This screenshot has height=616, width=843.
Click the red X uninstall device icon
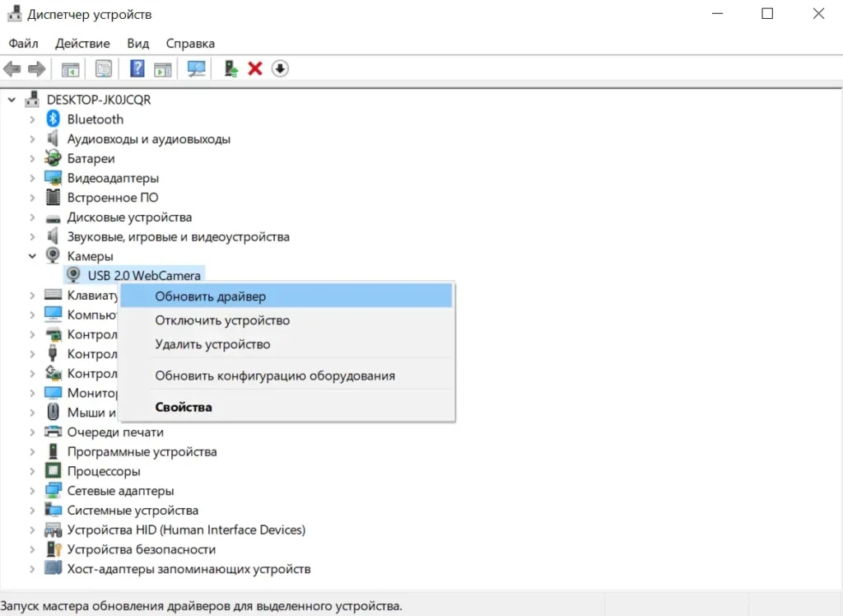tap(255, 69)
